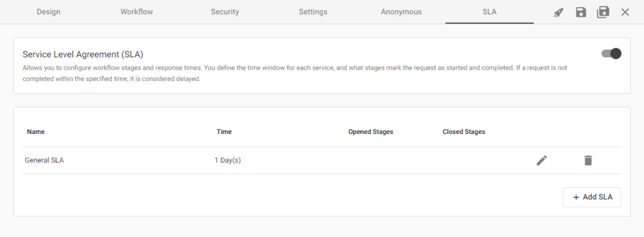Click the Name column header
Viewport: 644px width, 237px height.
click(36, 132)
